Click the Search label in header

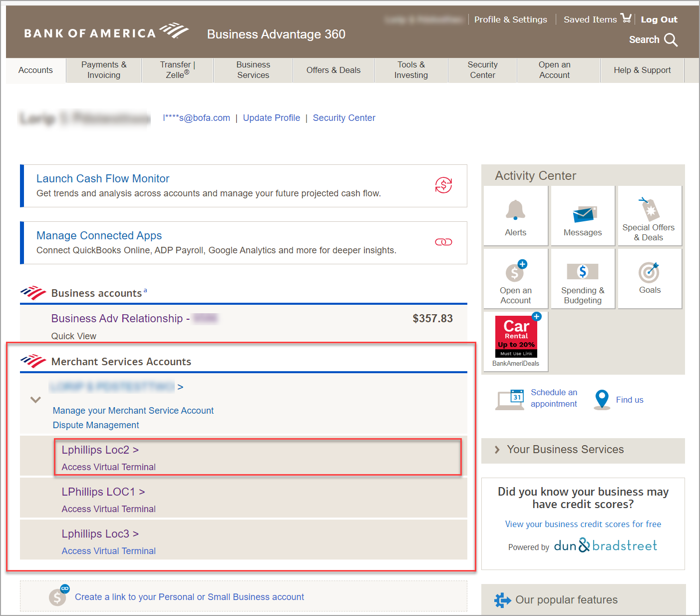click(644, 39)
